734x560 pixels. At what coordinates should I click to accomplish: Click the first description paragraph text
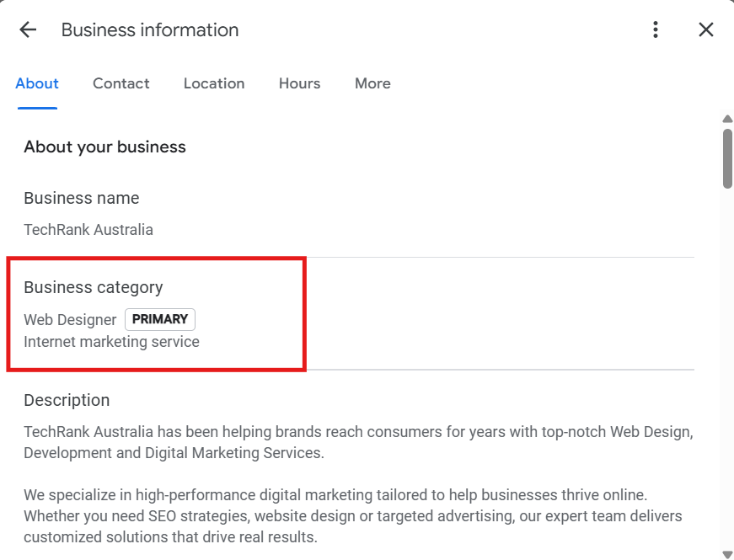pos(358,442)
